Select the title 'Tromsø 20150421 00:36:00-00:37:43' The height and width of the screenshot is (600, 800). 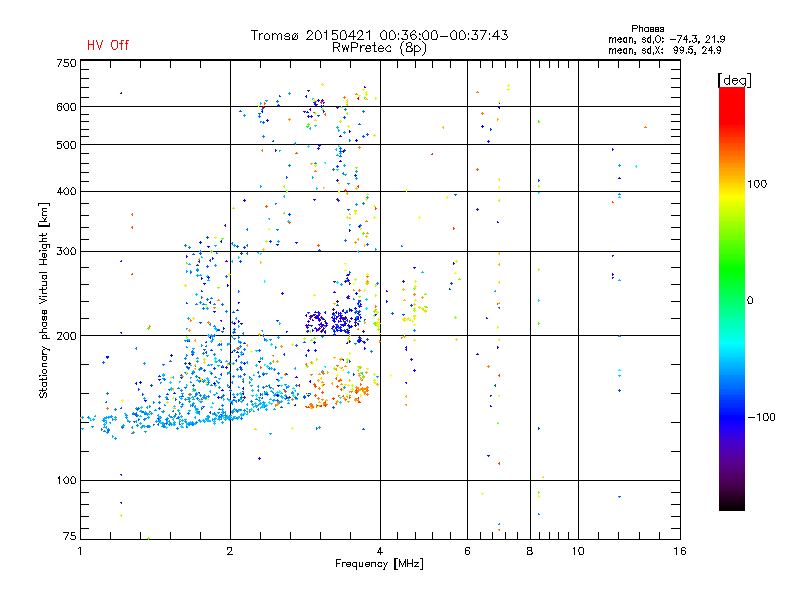(x=380, y=35)
